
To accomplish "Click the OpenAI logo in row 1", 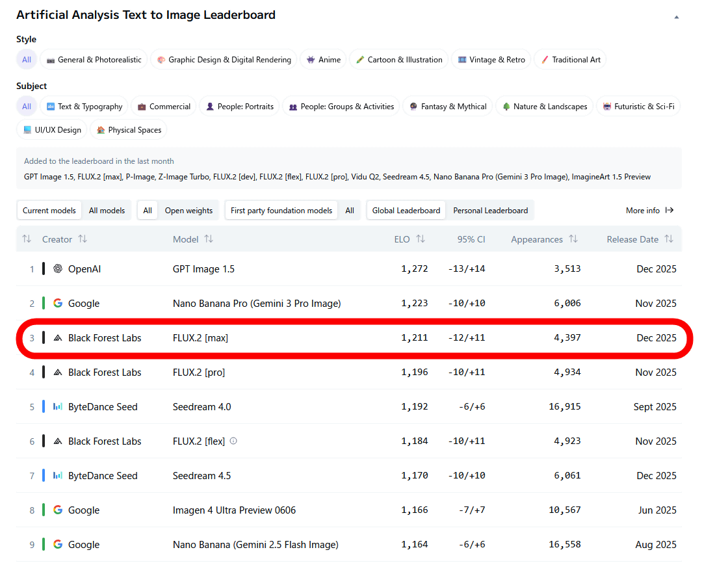I will (x=58, y=269).
